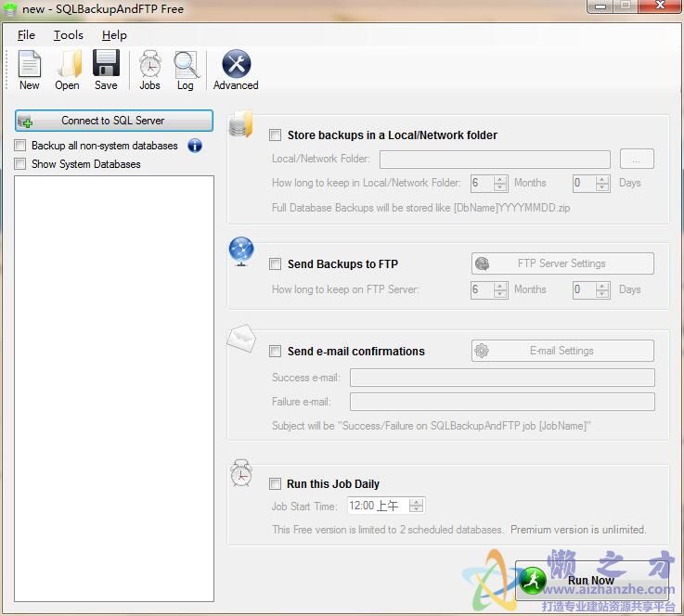Decrease Local folder Days value
Image resolution: width=684 pixels, height=616 pixels.
tap(602, 187)
